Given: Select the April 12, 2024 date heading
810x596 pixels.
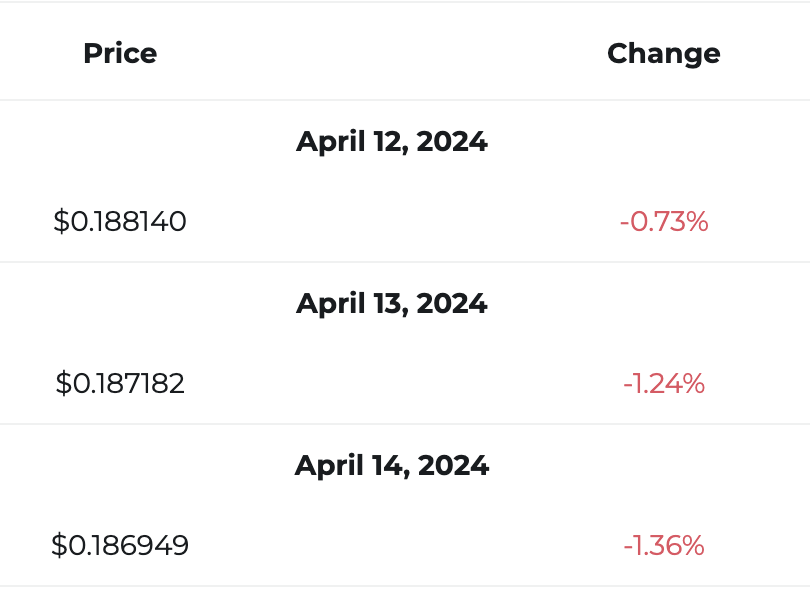Looking at the screenshot, I should tap(392, 142).
